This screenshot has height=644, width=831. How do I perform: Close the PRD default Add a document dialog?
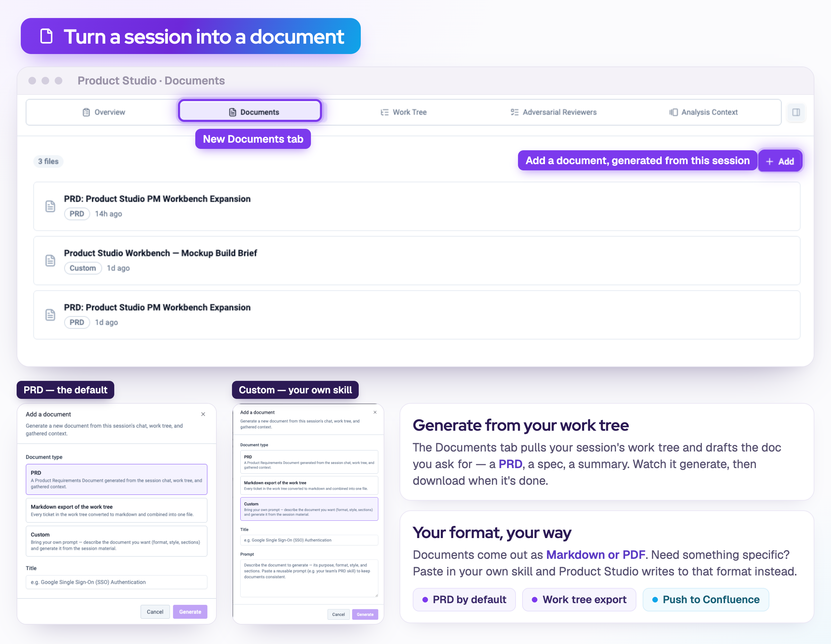pyautogui.click(x=203, y=414)
